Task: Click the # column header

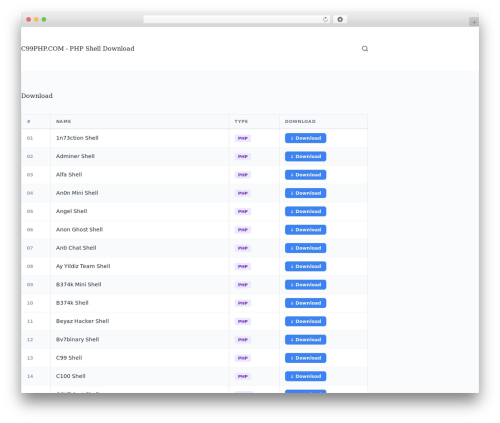Action: [x=29, y=121]
